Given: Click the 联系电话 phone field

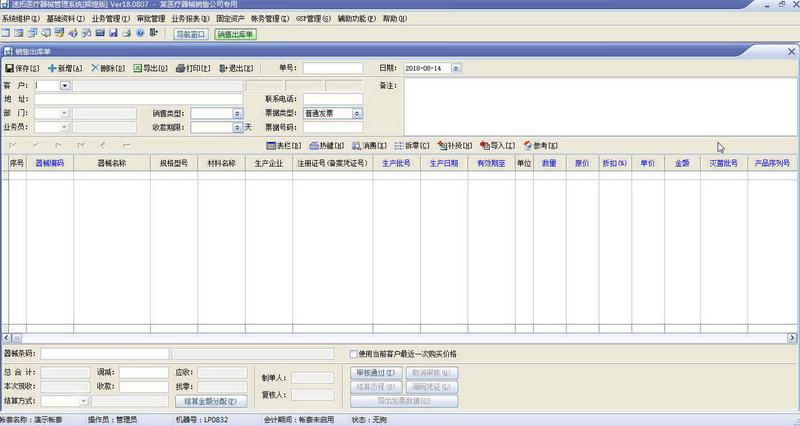Looking at the screenshot, I should (333, 99).
